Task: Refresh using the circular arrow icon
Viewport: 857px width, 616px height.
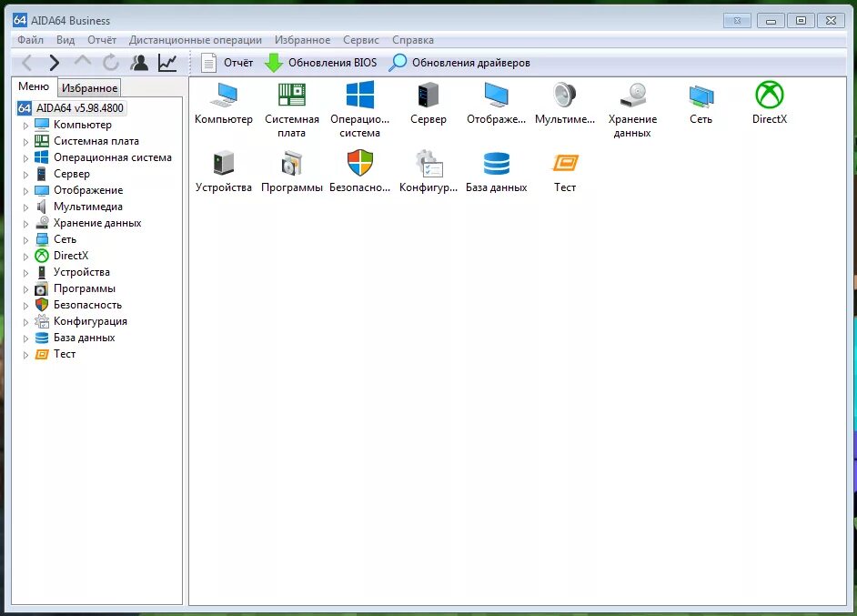Action: coord(111,62)
